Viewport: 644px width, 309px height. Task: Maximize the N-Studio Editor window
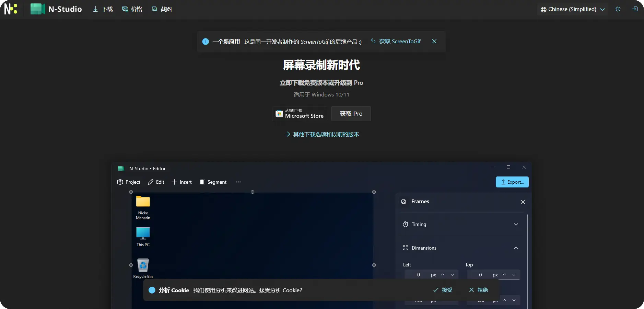pyautogui.click(x=508, y=167)
